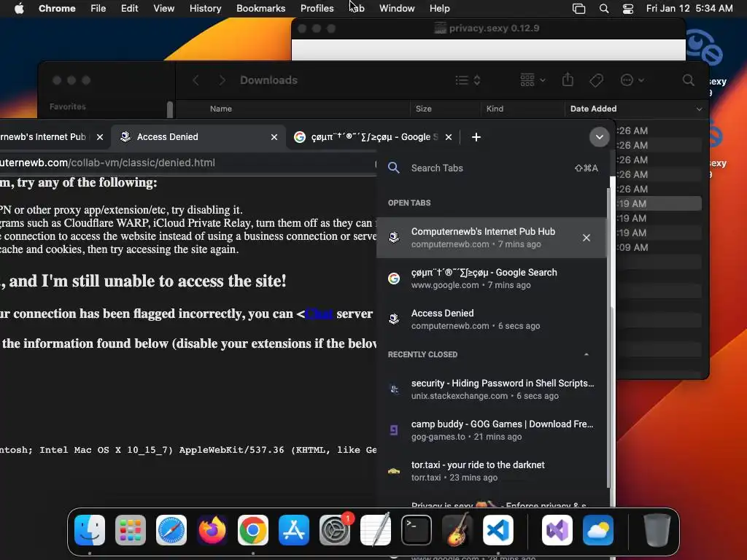
Task: Select Computernewb's Internet Pub Hub in open tabs list
Action: pyautogui.click(x=491, y=238)
